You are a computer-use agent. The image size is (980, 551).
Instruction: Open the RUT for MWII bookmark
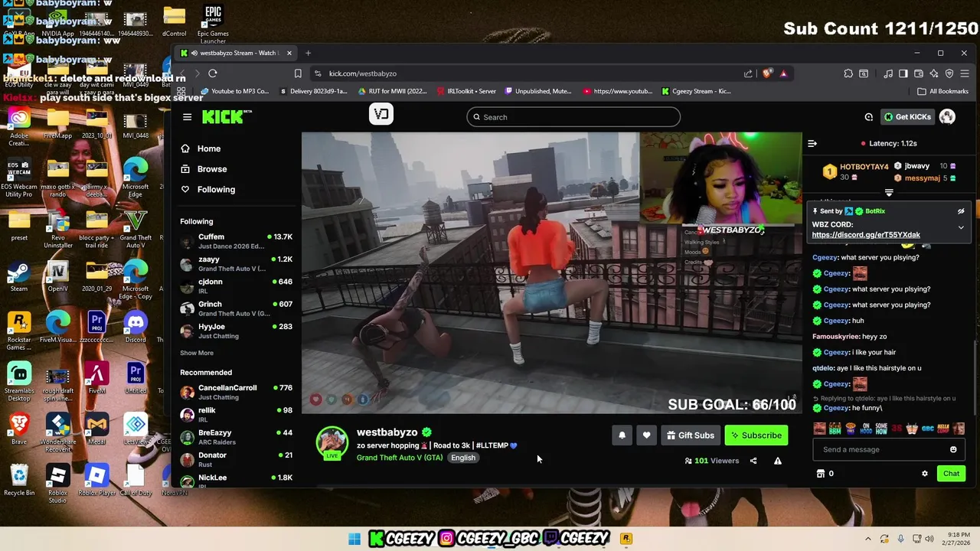pos(392,91)
